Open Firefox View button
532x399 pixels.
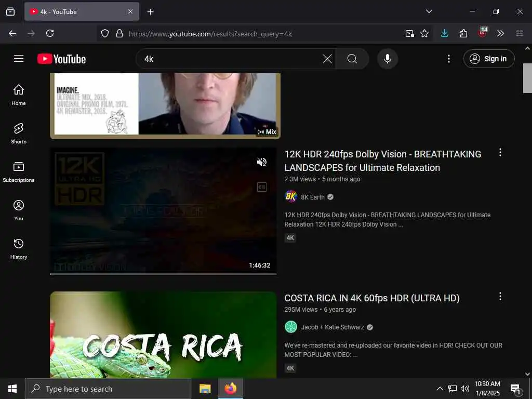click(x=10, y=11)
